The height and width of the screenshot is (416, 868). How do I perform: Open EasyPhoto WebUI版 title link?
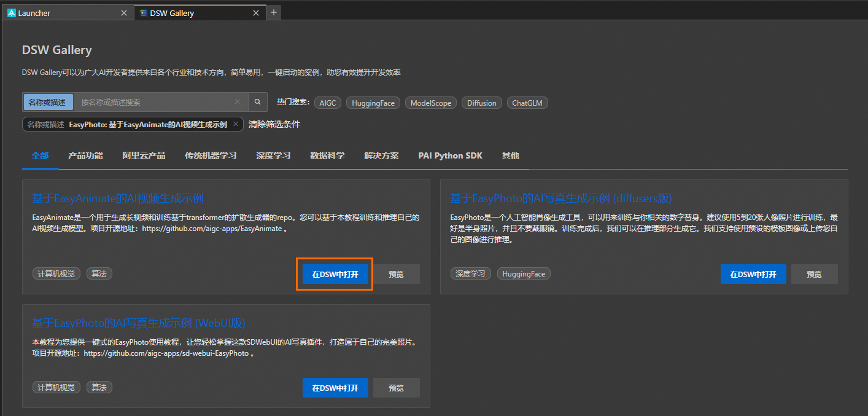pyautogui.click(x=139, y=323)
